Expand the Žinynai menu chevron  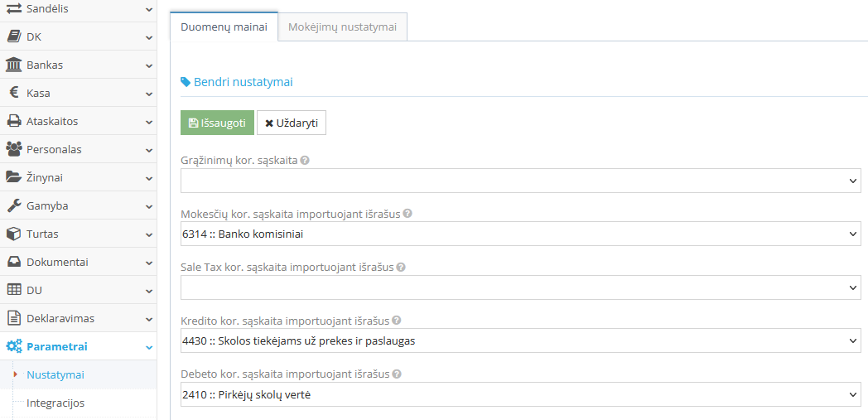[x=148, y=177]
